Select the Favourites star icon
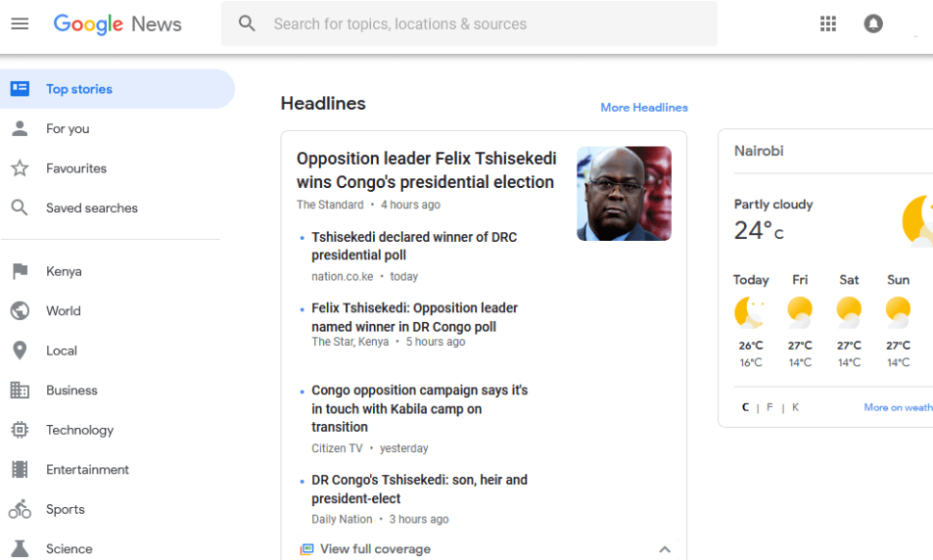This screenshot has width=933, height=560. (x=20, y=168)
